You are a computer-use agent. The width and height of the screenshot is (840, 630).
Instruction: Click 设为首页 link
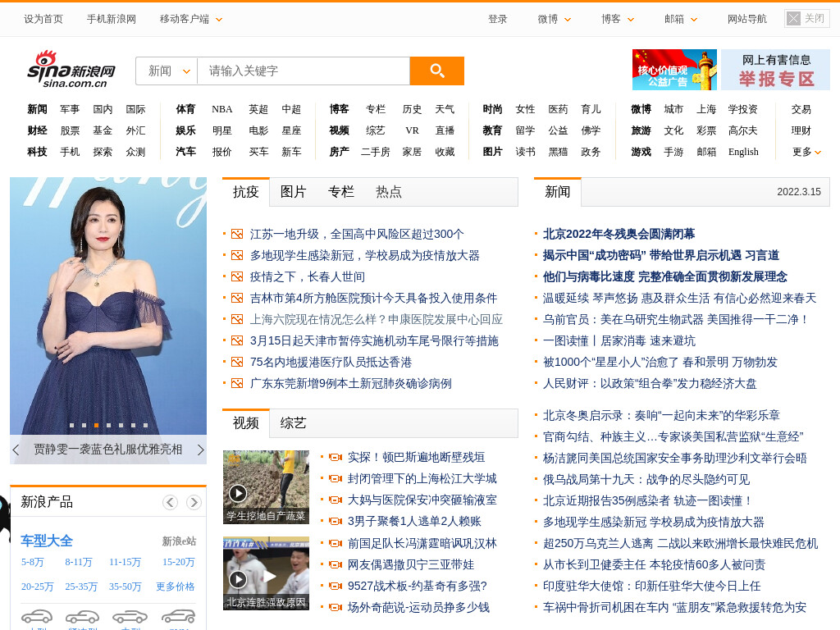click(43, 20)
